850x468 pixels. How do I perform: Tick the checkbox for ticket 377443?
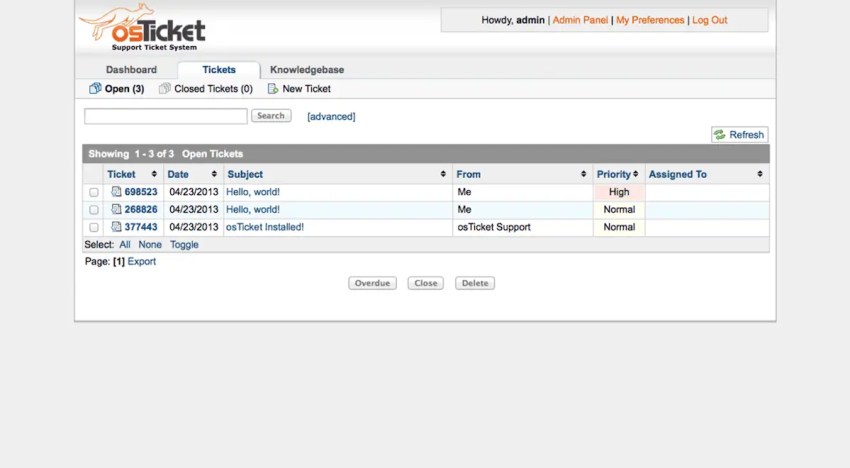94,227
